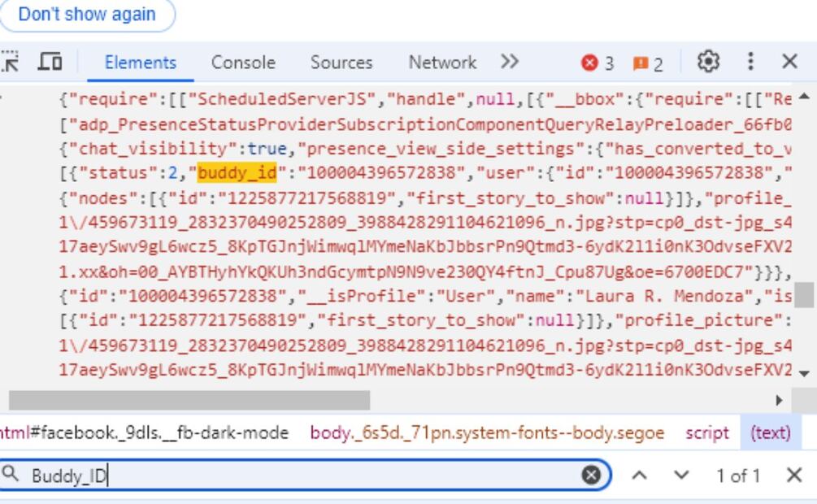Open the Sources tab
Image resolution: width=817 pixels, height=504 pixels.
341,63
